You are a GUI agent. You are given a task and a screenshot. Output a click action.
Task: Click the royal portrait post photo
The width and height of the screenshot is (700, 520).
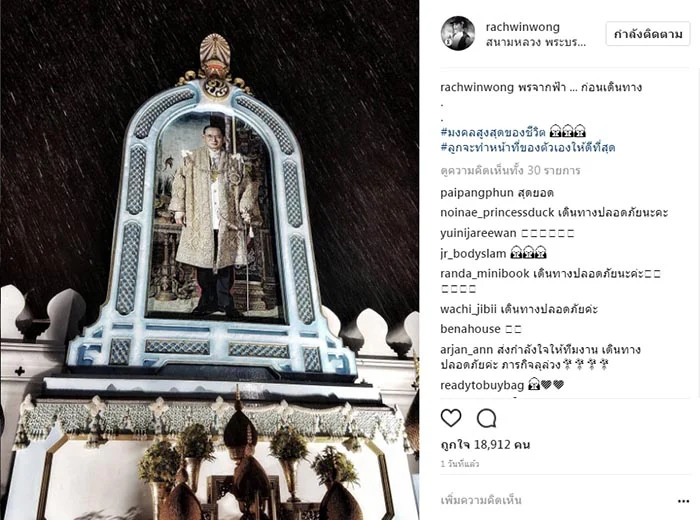pyautogui.click(x=209, y=260)
